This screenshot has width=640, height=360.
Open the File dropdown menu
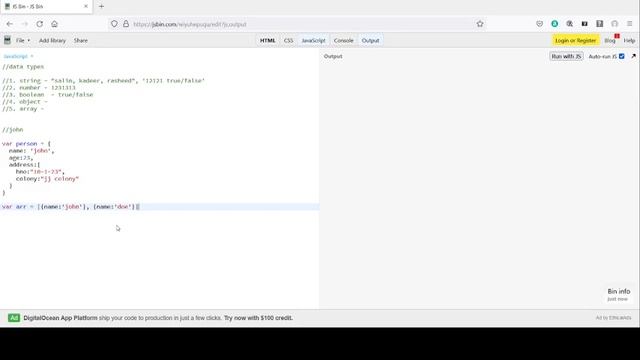tap(23, 40)
